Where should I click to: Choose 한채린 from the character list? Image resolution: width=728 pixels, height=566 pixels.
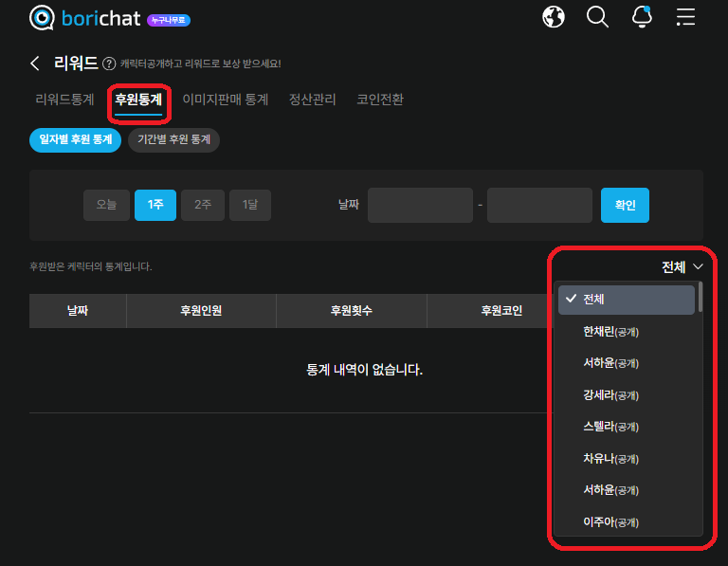[610, 332]
